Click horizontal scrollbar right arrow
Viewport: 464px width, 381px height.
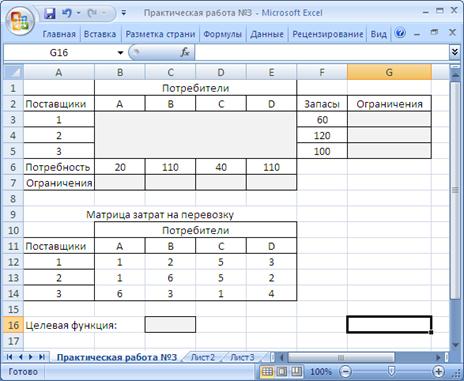pos(438,358)
